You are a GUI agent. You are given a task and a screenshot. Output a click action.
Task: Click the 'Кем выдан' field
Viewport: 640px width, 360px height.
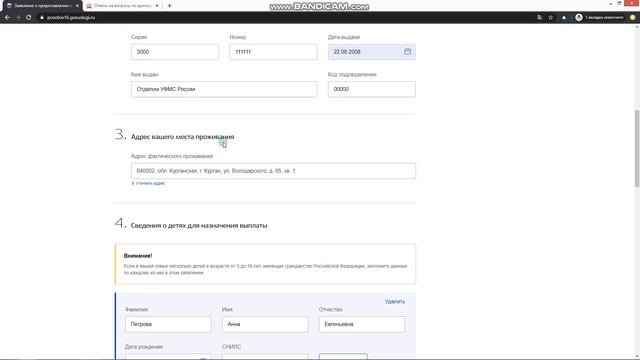(224, 89)
